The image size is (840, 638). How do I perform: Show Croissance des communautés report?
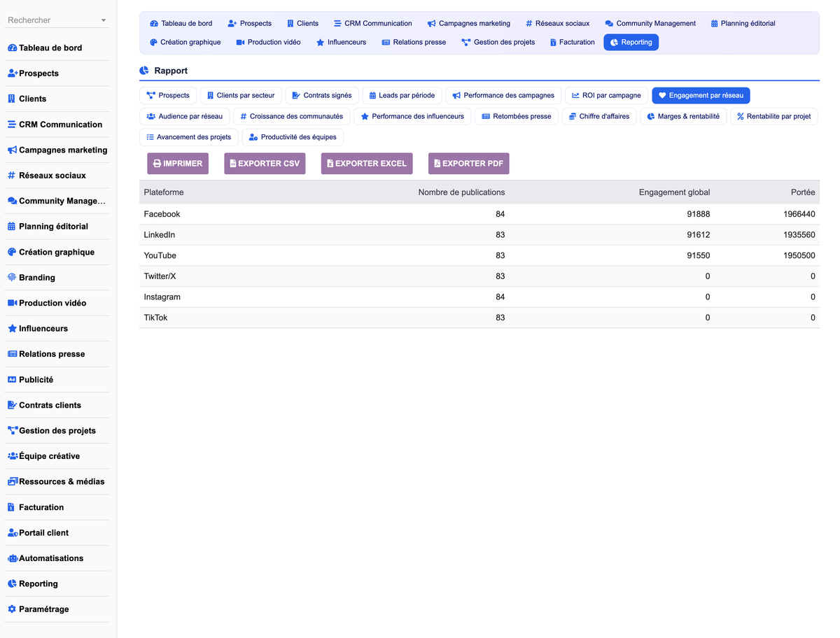coord(292,117)
